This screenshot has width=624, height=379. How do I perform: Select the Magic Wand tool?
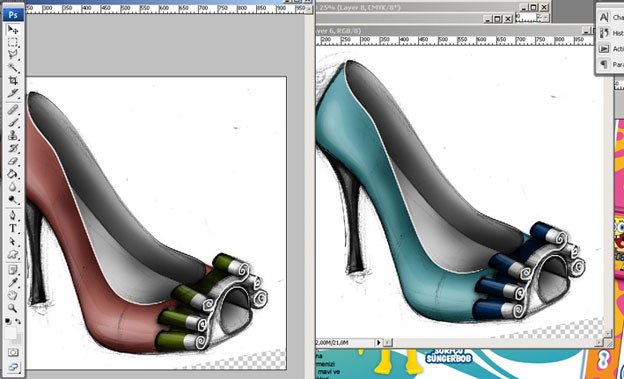[13, 67]
